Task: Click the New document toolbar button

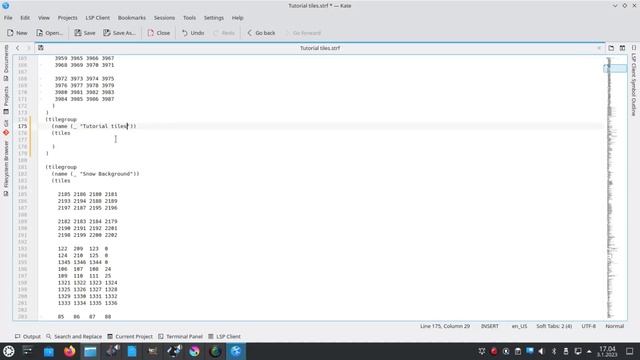Action: [x=17, y=33]
